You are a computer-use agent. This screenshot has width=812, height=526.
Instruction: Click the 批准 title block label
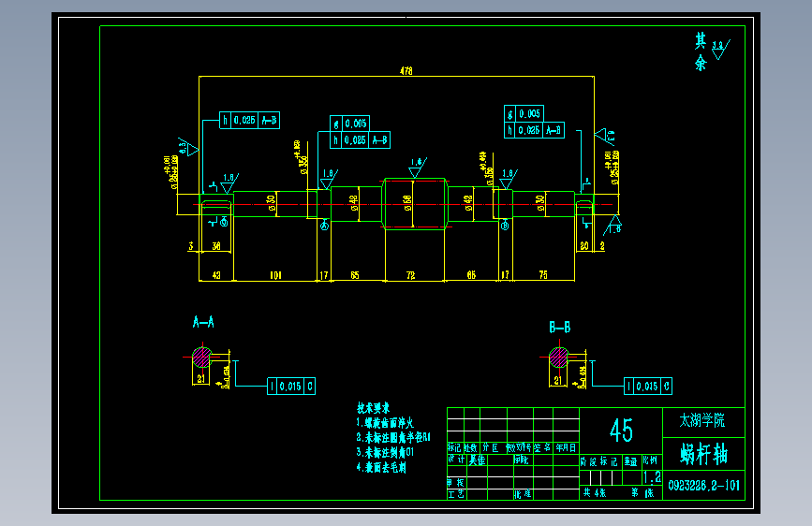coord(523,494)
